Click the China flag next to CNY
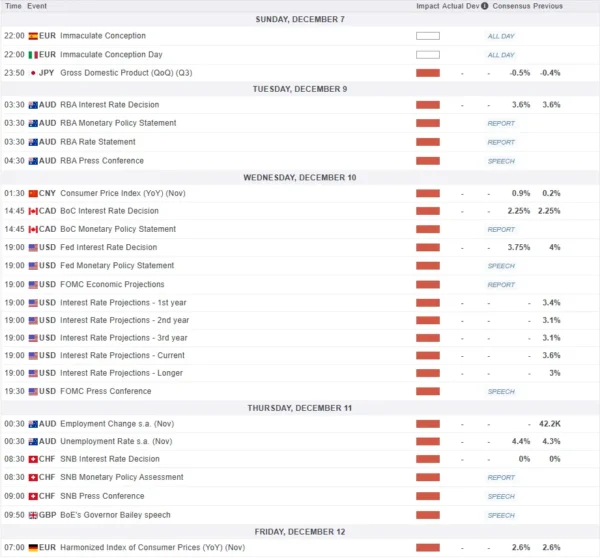The height and width of the screenshot is (558, 600). coord(34,192)
